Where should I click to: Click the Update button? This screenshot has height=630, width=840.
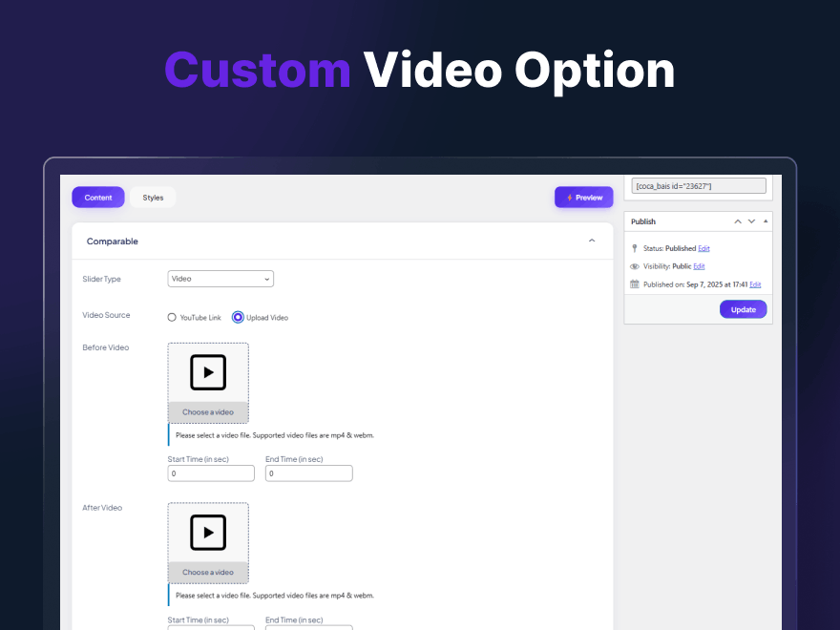click(x=743, y=309)
